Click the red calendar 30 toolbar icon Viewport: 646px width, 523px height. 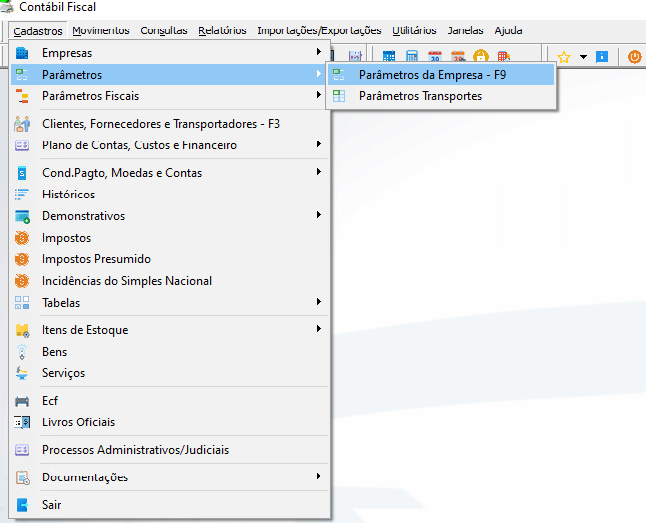[435, 56]
